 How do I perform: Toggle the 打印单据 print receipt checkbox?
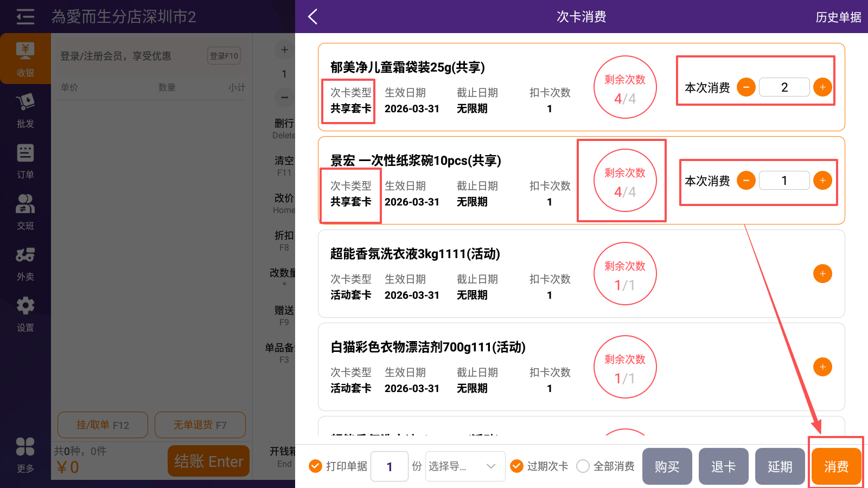pos(315,466)
